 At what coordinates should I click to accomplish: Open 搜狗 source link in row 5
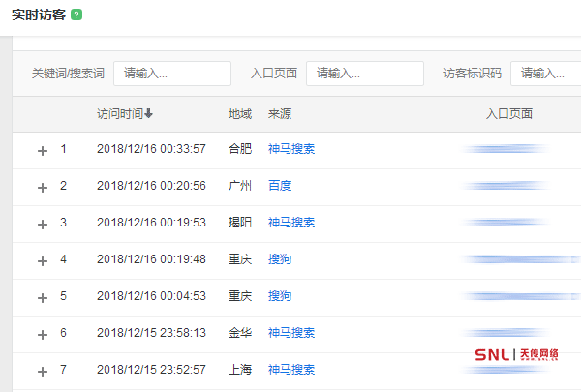pos(280,296)
